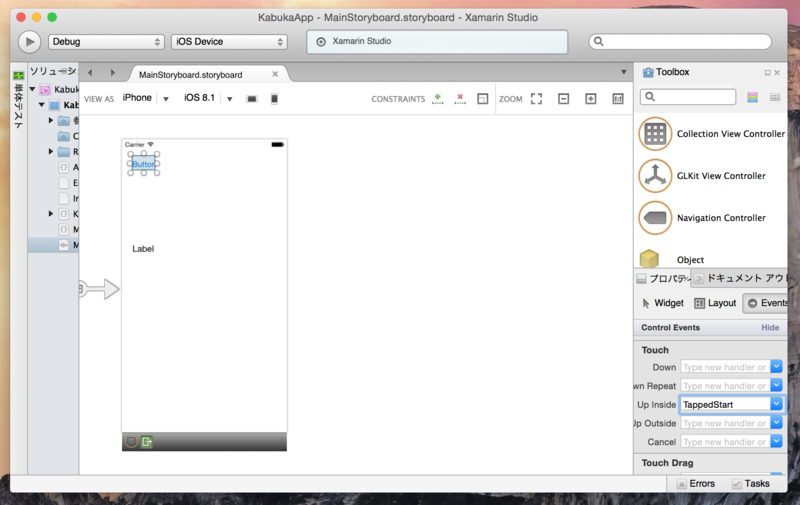
Task: Switch designer to landscape orientation
Action: (x=252, y=99)
